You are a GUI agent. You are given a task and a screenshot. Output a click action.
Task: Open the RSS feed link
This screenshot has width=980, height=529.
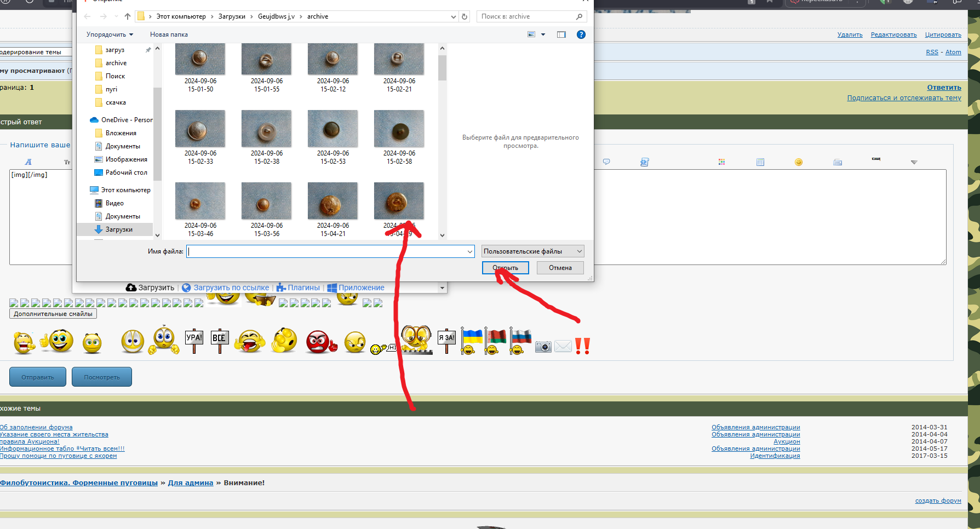(x=932, y=52)
